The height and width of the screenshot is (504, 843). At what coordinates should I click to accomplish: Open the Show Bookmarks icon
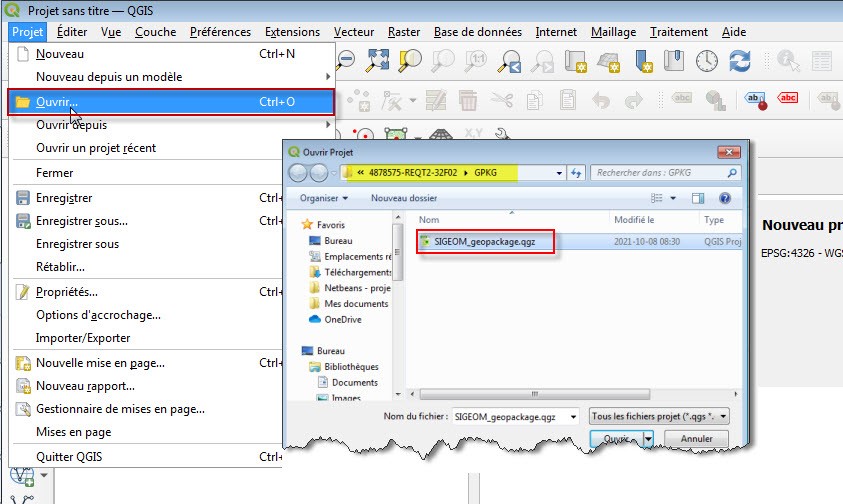coord(674,60)
